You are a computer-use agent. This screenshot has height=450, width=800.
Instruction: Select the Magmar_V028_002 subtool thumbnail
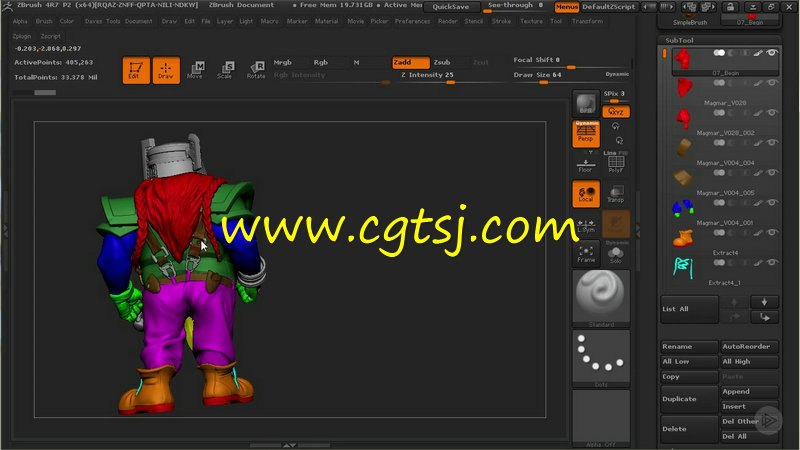tap(684, 118)
